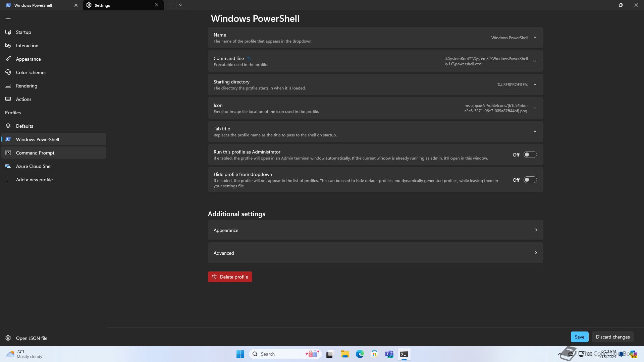Click Add a new profile
Image resolution: width=644 pixels, height=362 pixels.
click(x=54, y=180)
